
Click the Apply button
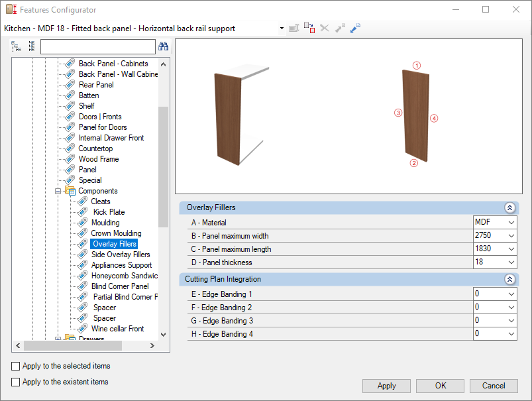[386, 386]
